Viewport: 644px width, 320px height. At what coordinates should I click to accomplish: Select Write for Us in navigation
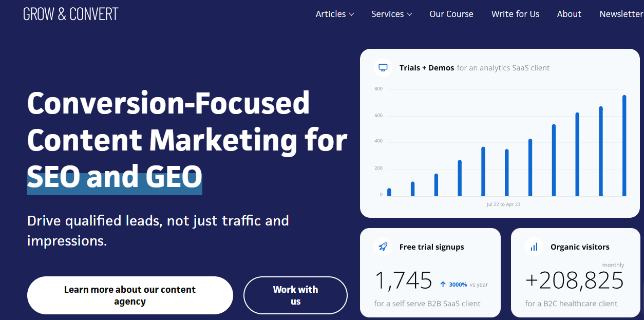coord(515,14)
